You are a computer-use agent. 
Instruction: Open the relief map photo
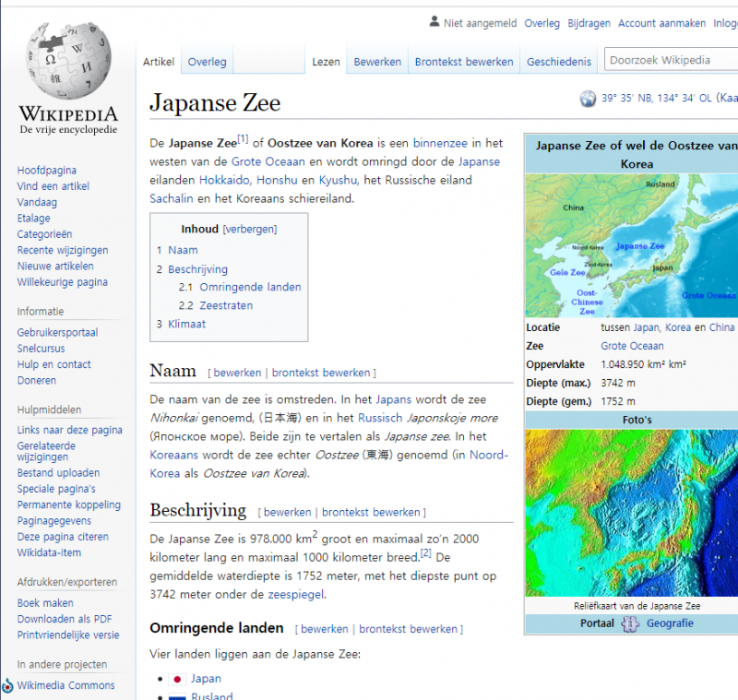(631, 513)
